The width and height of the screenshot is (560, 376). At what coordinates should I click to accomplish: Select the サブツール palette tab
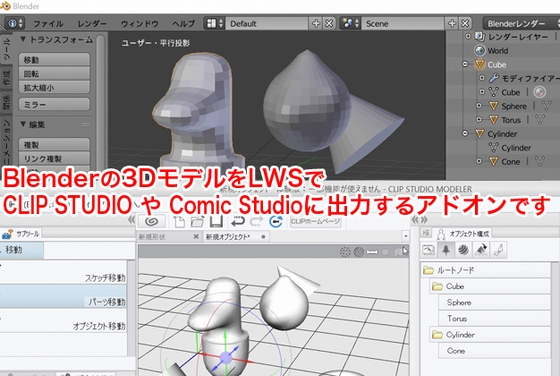(x=21, y=234)
